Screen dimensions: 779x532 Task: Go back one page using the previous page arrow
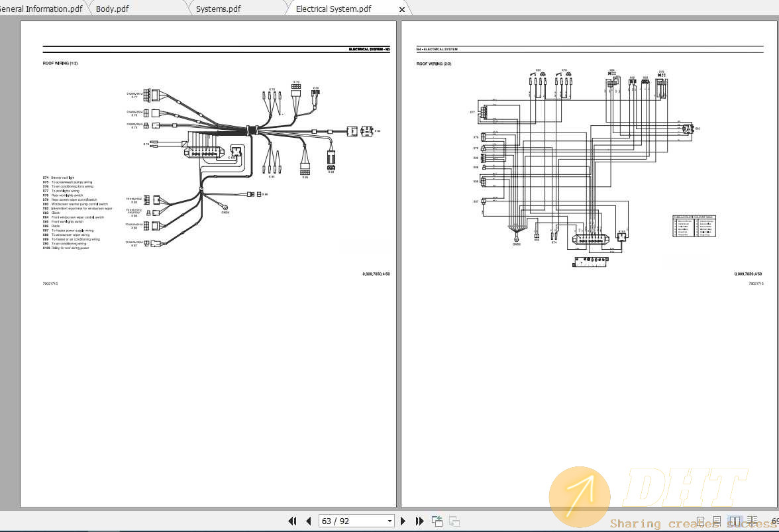click(x=309, y=521)
